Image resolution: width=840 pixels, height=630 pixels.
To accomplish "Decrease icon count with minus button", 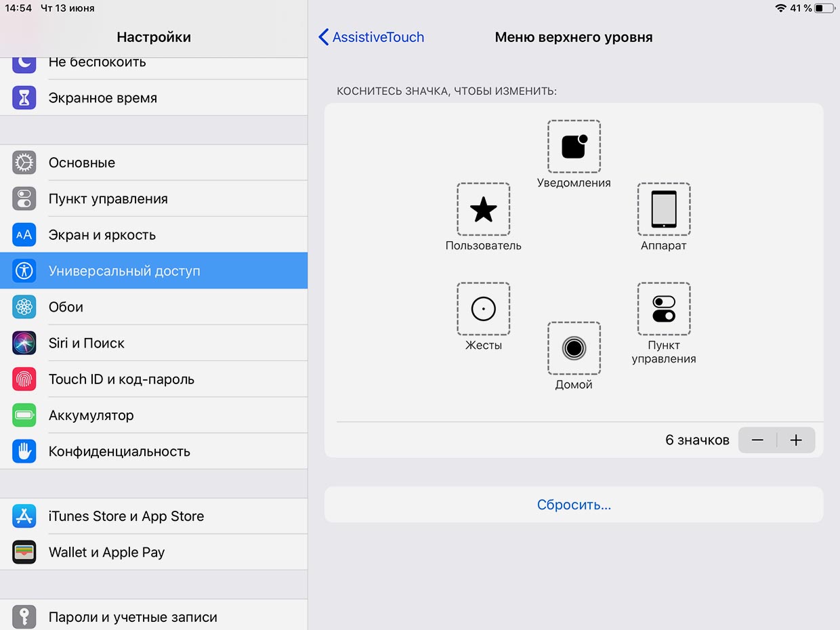I will point(757,440).
